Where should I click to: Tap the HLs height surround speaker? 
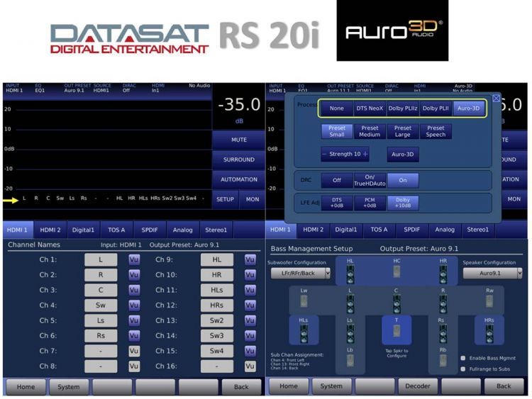304,334
